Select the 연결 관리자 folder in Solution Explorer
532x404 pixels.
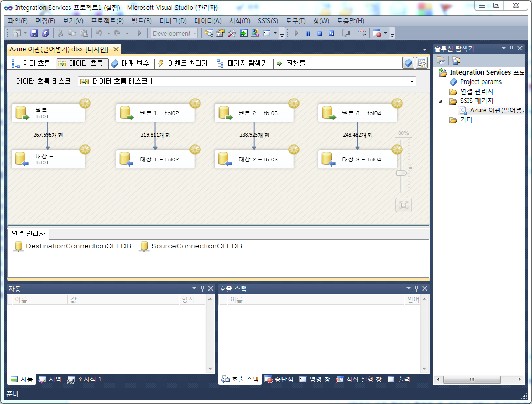coord(471,91)
